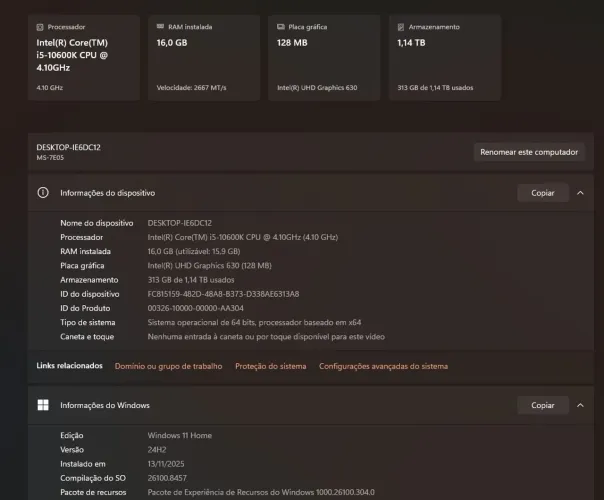
Task: Click the Nome do dispositivo value DESKTOP-IE6DC12
Action: [x=180, y=223]
